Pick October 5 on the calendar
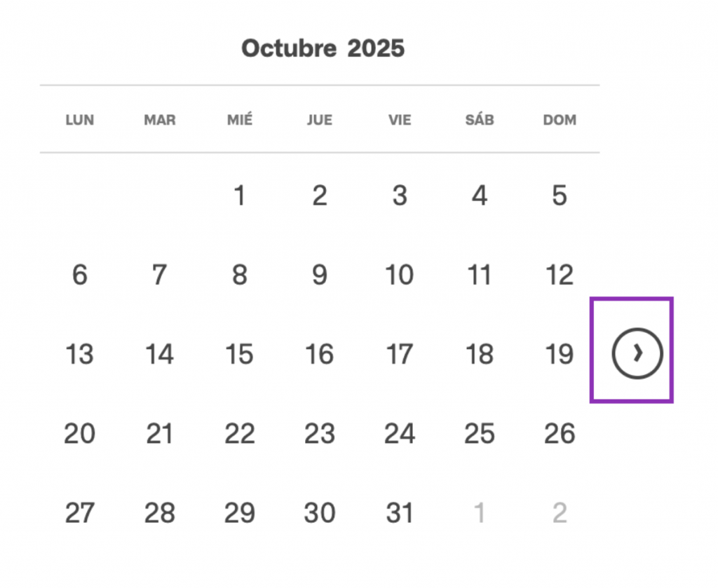 (559, 196)
